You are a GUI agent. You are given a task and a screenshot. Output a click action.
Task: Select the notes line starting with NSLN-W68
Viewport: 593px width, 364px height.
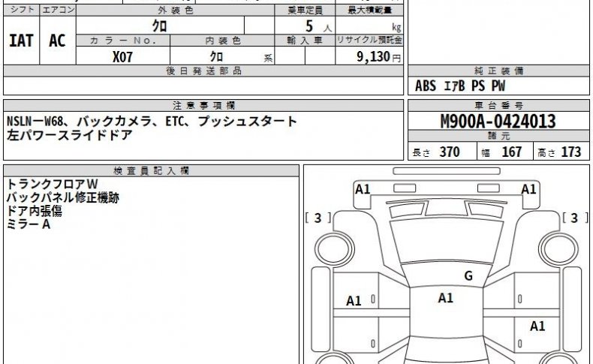point(152,122)
